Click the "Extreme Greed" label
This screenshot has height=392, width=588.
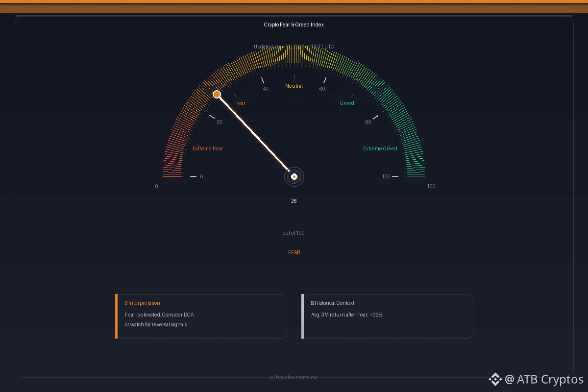(380, 148)
